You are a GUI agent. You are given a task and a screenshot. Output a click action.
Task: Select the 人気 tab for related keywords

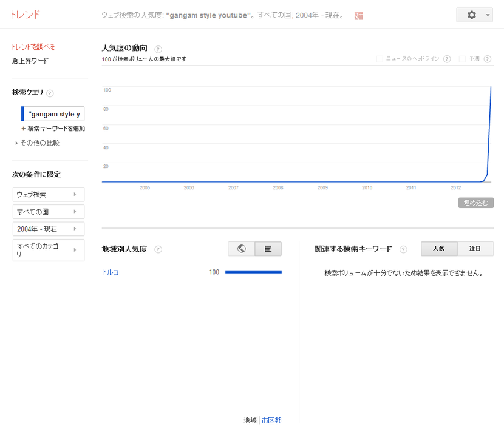point(439,249)
